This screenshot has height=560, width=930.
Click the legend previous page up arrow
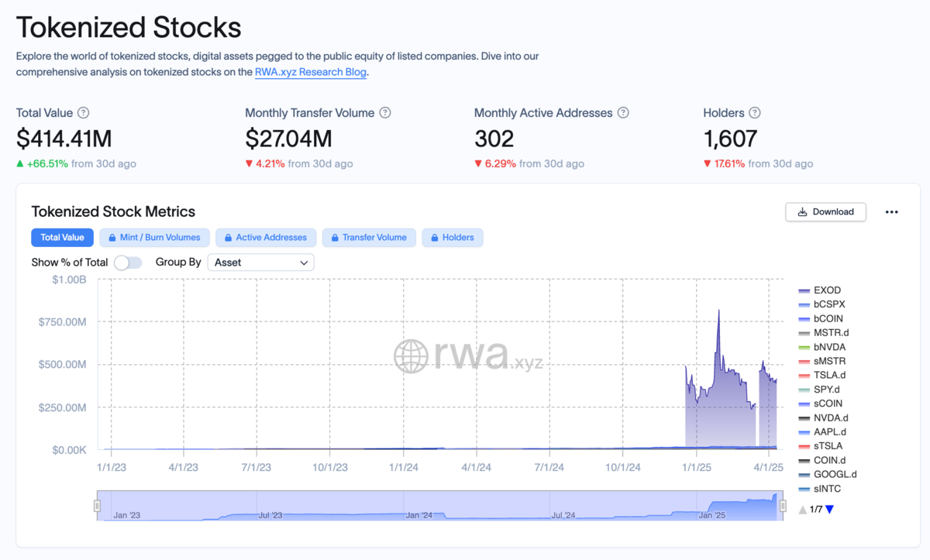pos(803,510)
